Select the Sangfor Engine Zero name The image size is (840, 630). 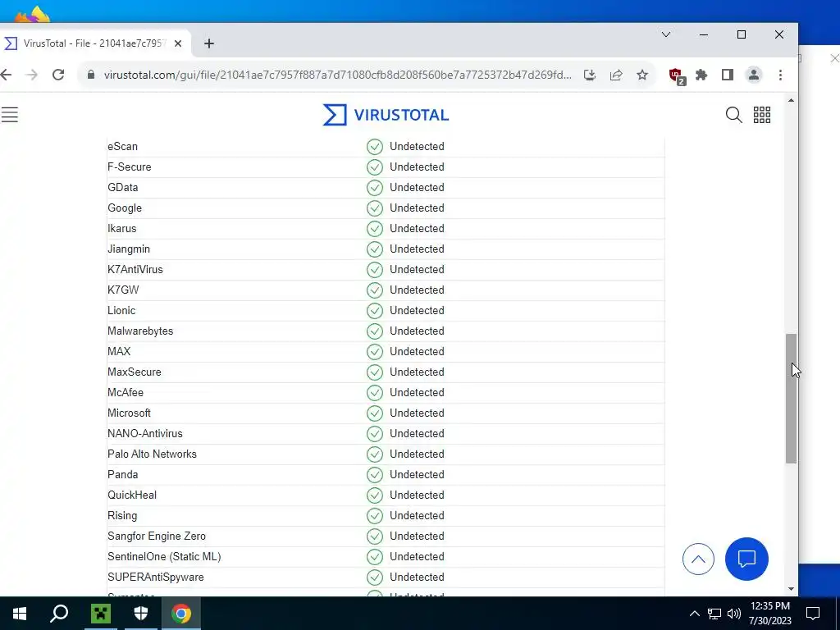157,536
